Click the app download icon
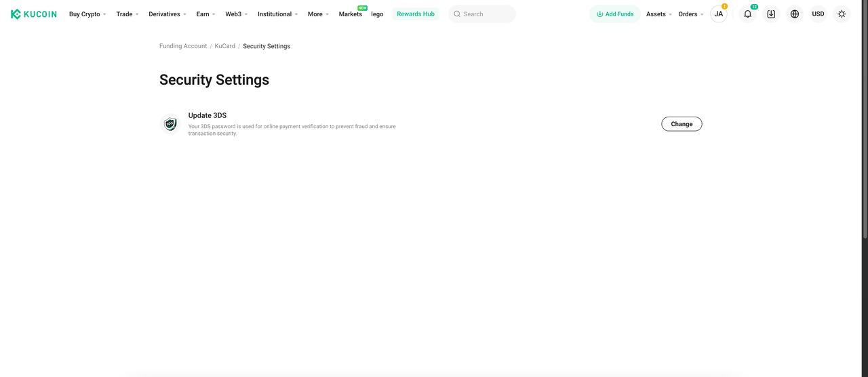The width and height of the screenshot is (868, 377). [771, 14]
